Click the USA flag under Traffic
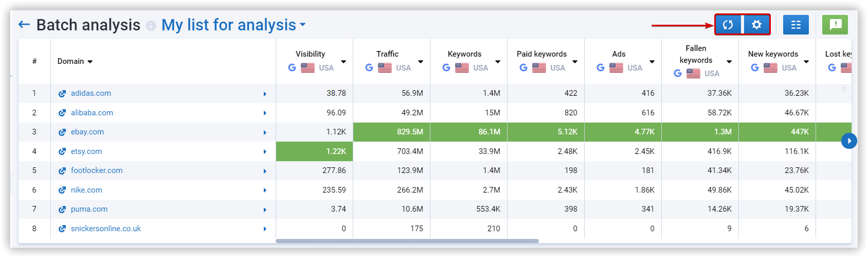The image size is (868, 258). [x=385, y=67]
